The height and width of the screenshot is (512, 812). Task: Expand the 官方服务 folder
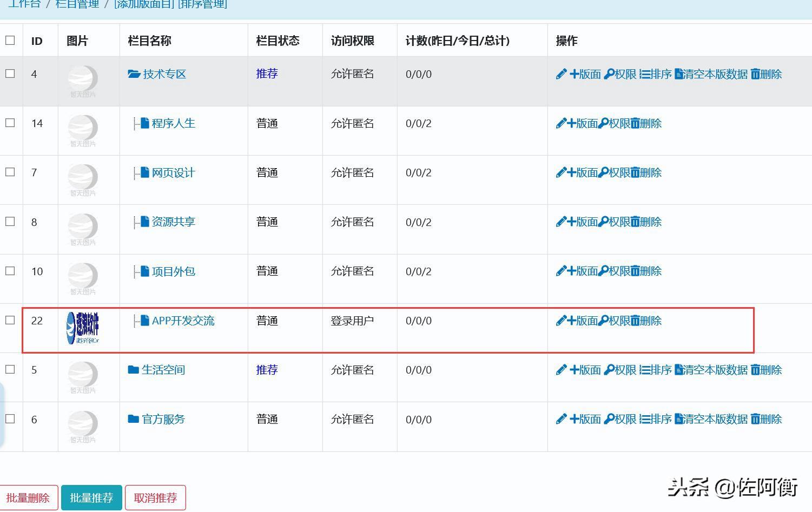tap(134, 419)
